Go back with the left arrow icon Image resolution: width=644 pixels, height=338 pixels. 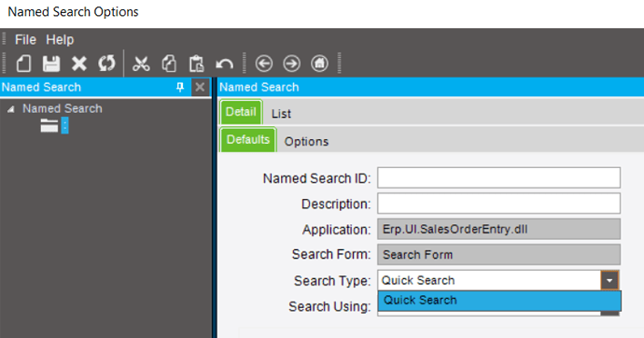264,63
